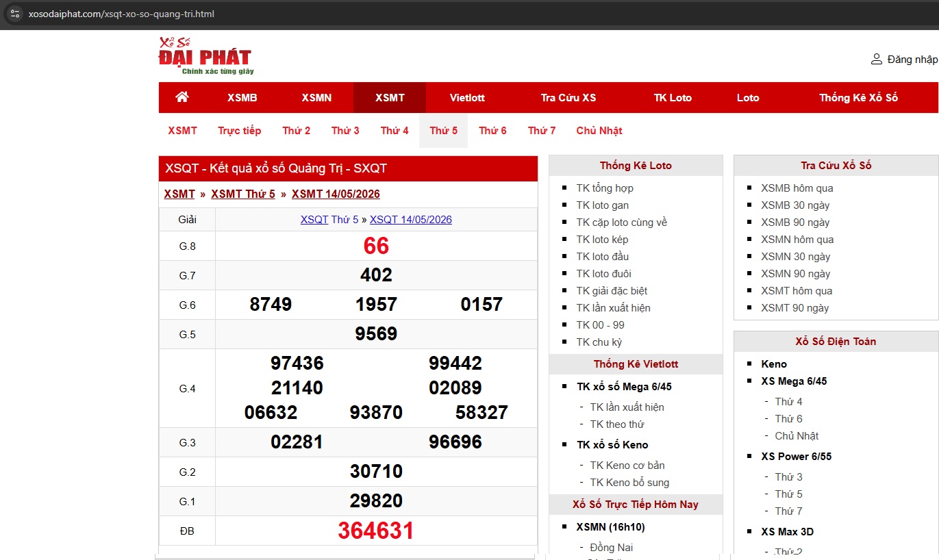Switch to the Chủ Nhật tab
Screen dimensions: 939x560
pyautogui.click(x=599, y=131)
